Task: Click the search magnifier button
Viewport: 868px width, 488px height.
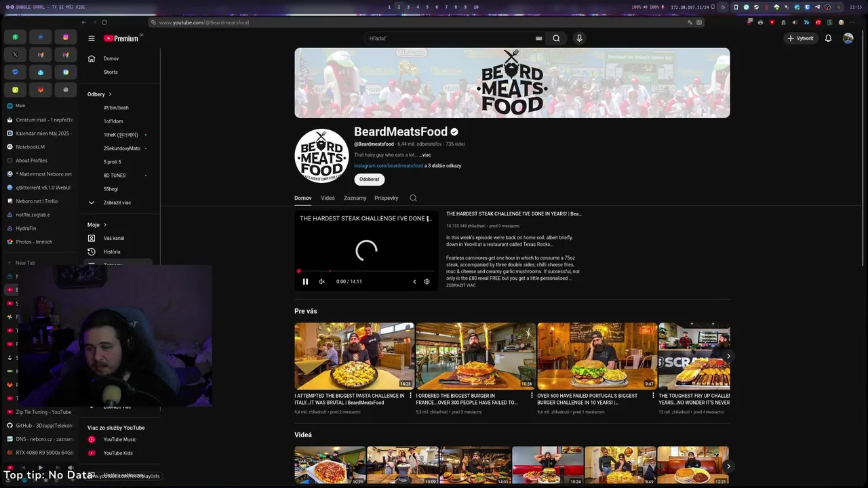Action: [556, 39]
